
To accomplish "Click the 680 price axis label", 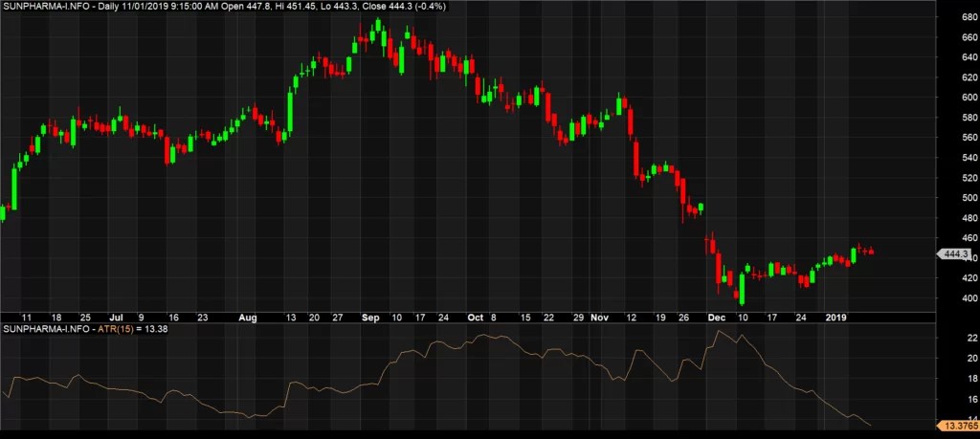I will (x=969, y=17).
